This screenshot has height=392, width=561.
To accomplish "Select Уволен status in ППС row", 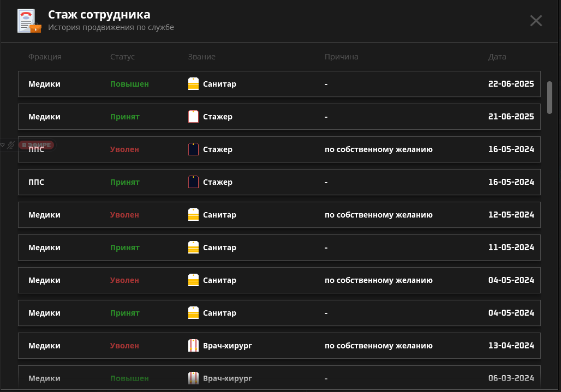I will tap(124, 149).
